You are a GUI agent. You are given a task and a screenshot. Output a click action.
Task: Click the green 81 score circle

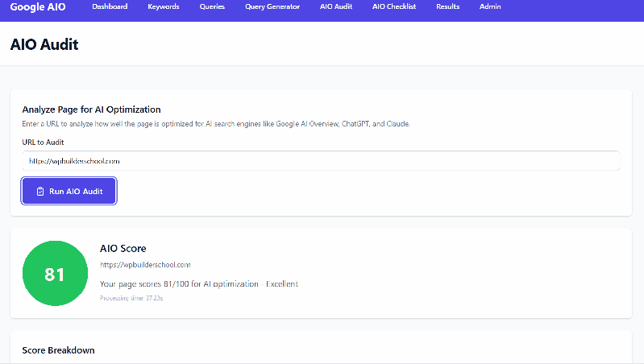click(x=55, y=273)
